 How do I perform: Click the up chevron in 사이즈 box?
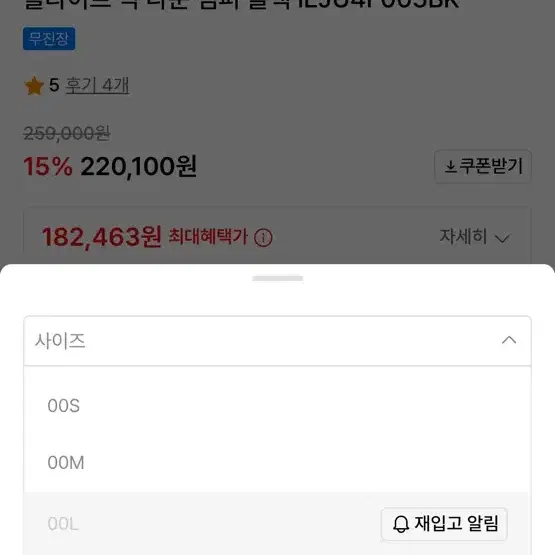[x=509, y=340]
